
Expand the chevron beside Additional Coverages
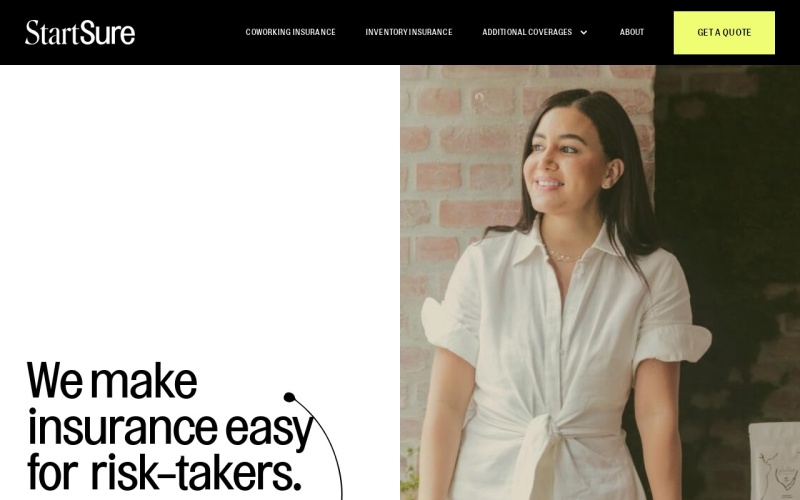[584, 33]
